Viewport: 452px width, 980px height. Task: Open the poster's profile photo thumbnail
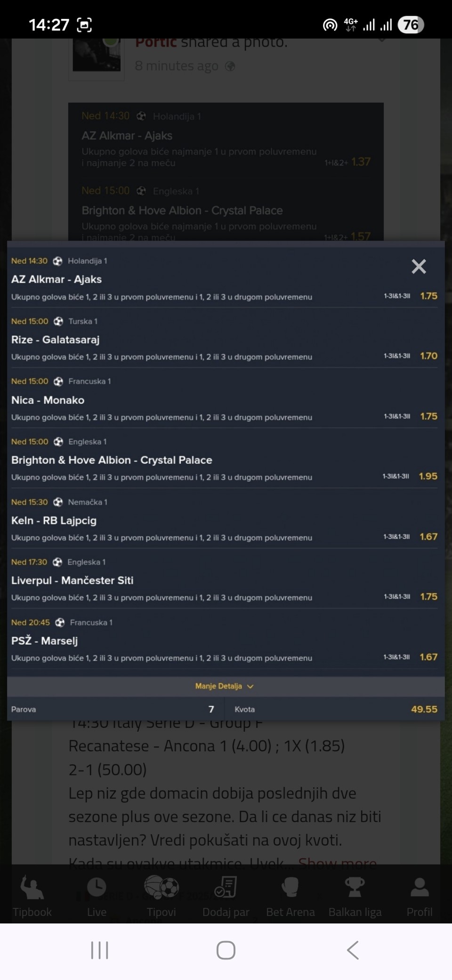pos(97,56)
